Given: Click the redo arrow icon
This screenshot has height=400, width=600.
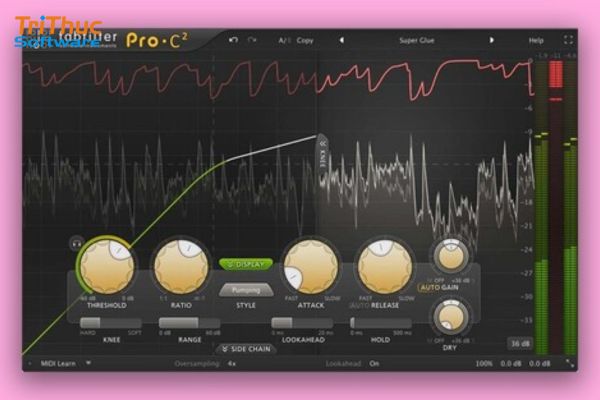Looking at the screenshot, I should [252, 40].
